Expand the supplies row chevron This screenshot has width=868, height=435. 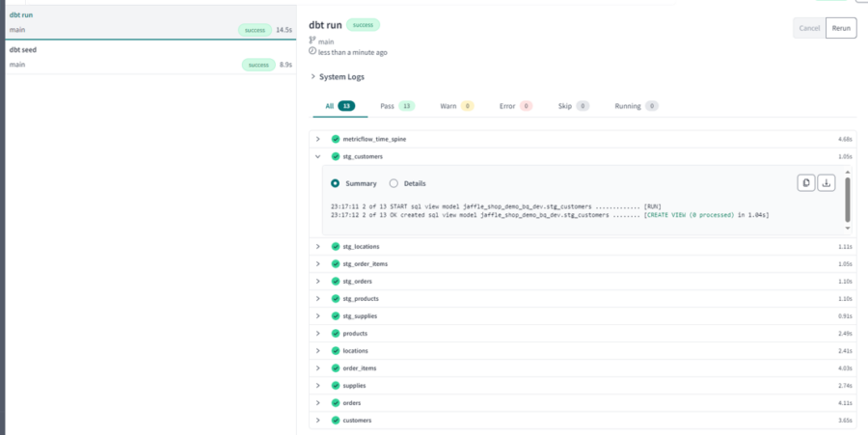(317, 385)
